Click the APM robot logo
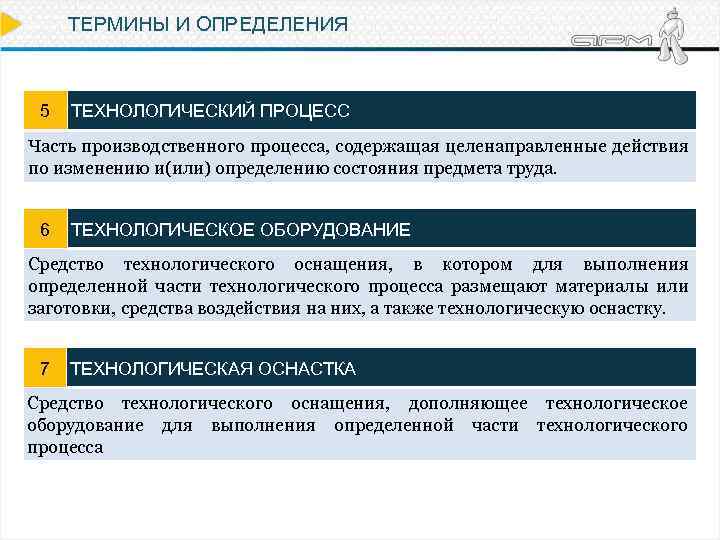Viewport: 720px width, 540px height. pyautogui.click(x=630, y=36)
